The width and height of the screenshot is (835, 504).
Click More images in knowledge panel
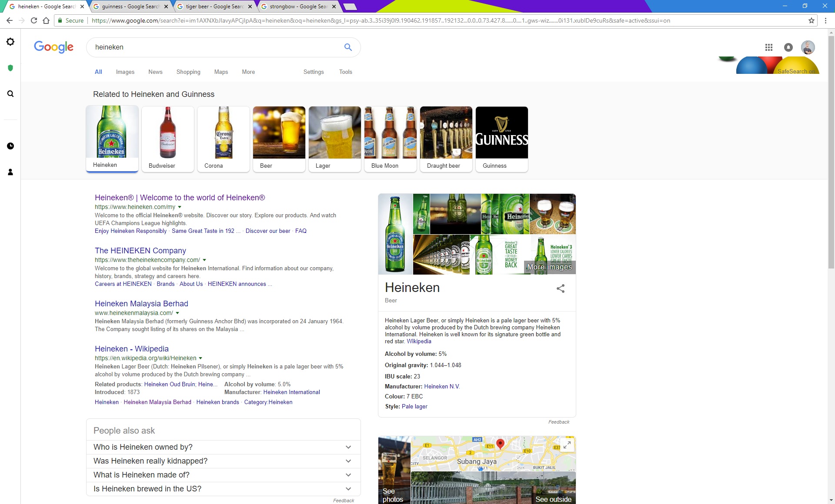click(x=549, y=267)
